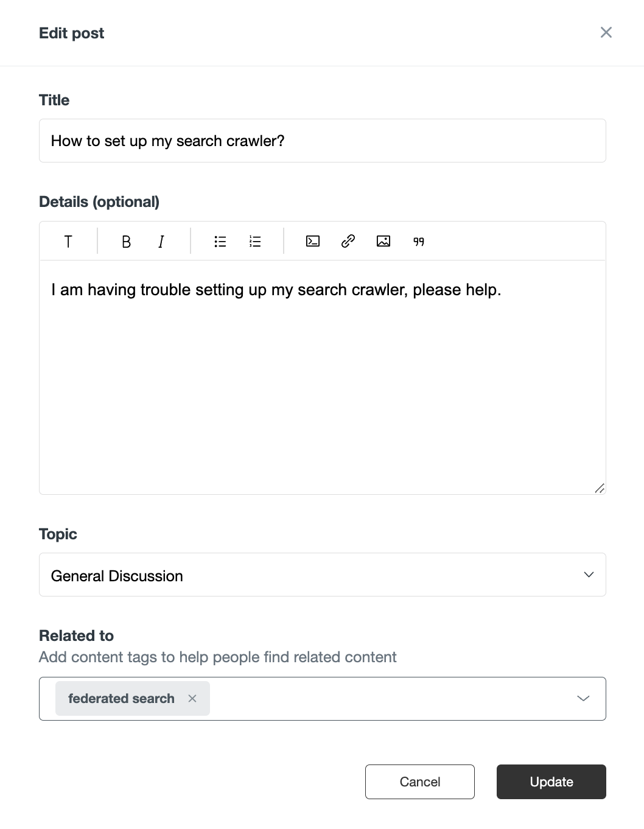Click the textarea resize handle
This screenshot has height=829, width=644.
tap(600, 487)
